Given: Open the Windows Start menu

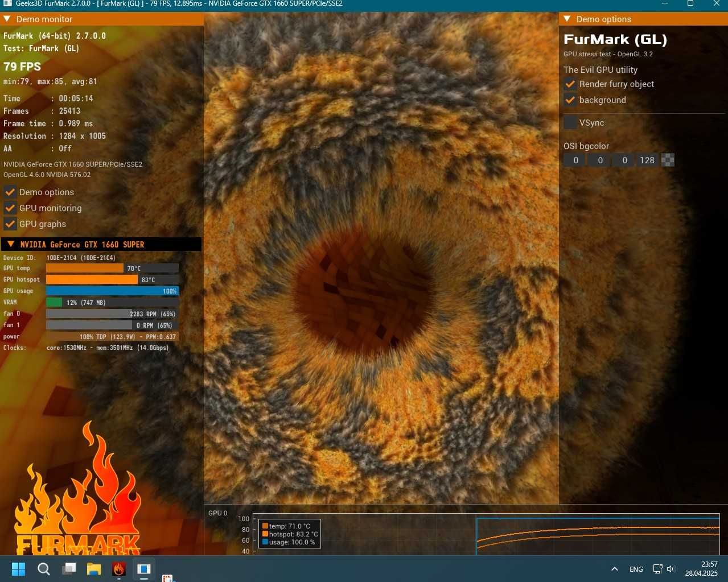Looking at the screenshot, I should (18, 569).
